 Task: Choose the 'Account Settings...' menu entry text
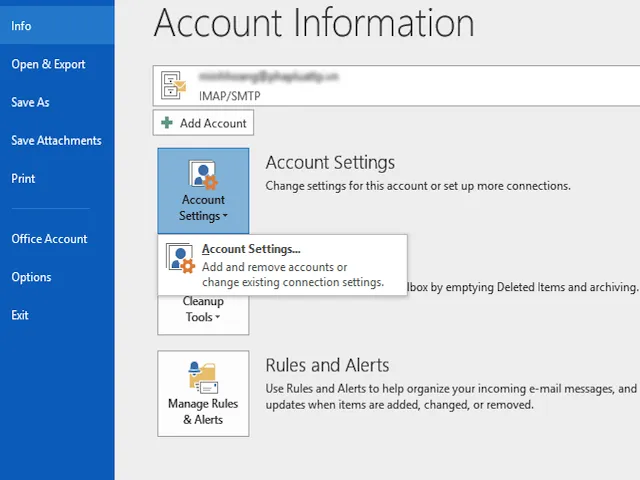pyautogui.click(x=251, y=250)
